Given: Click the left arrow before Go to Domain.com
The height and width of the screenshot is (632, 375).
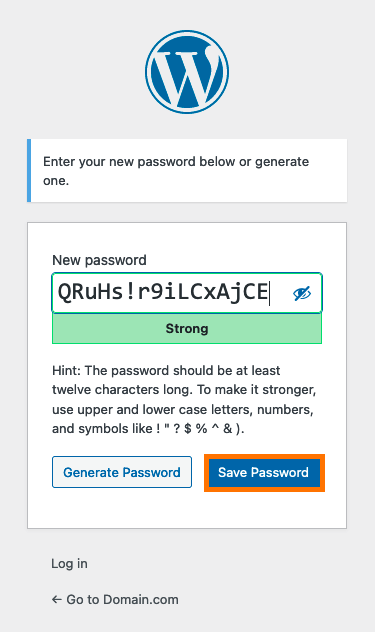Looking at the screenshot, I should pos(56,599).
